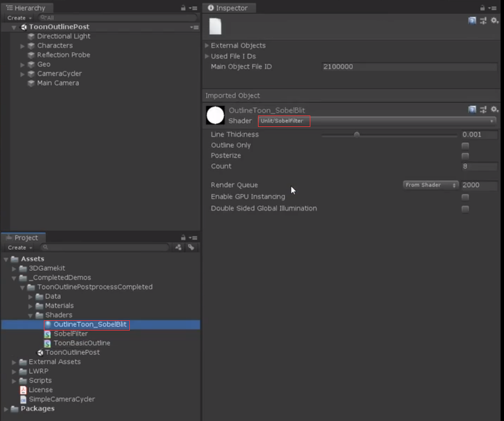Click the search by type icon in Project
This screenshot has width=504, height=421.
[178, 247]
